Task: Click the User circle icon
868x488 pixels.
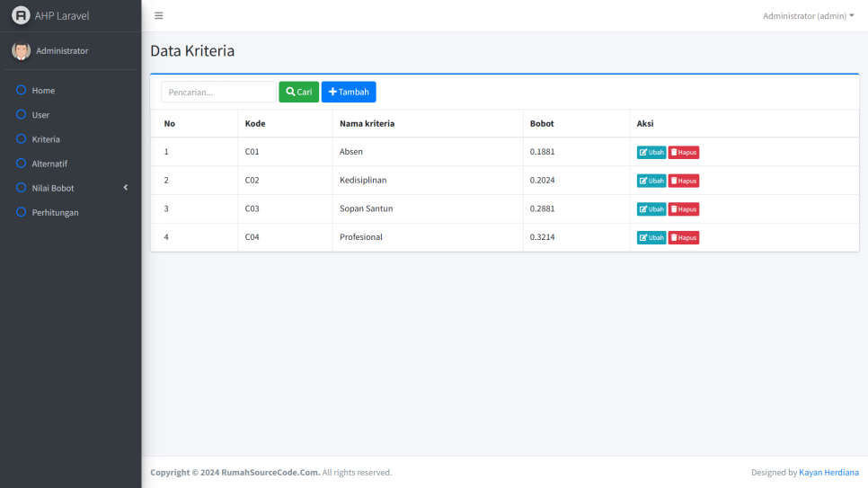Action: click(21, 114)
